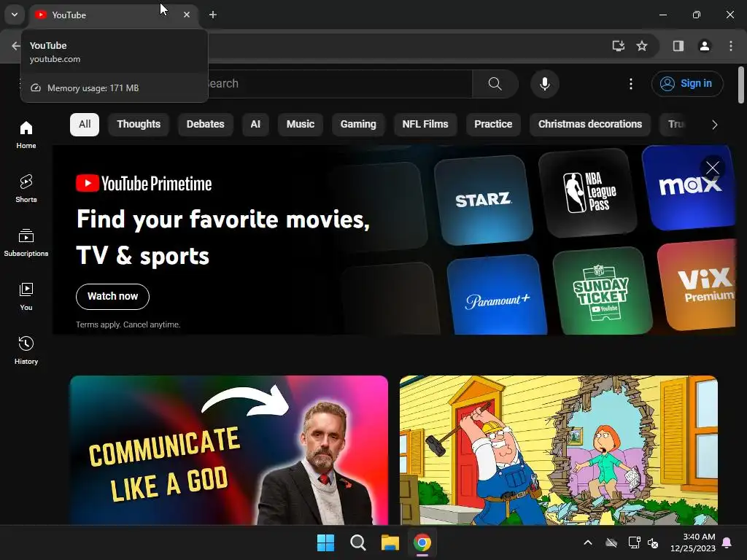Bookmark this page with star icon

(642, 46)
